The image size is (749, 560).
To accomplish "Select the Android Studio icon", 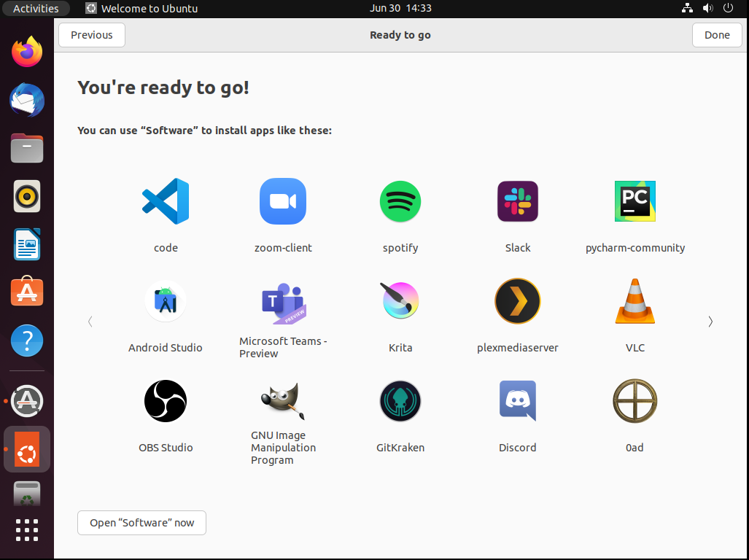I will [166, 301].
